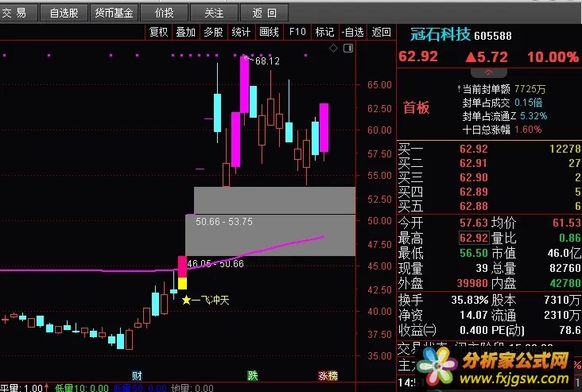Click 买四 bid price 62.89
The image size is (582, 392).
474,192
